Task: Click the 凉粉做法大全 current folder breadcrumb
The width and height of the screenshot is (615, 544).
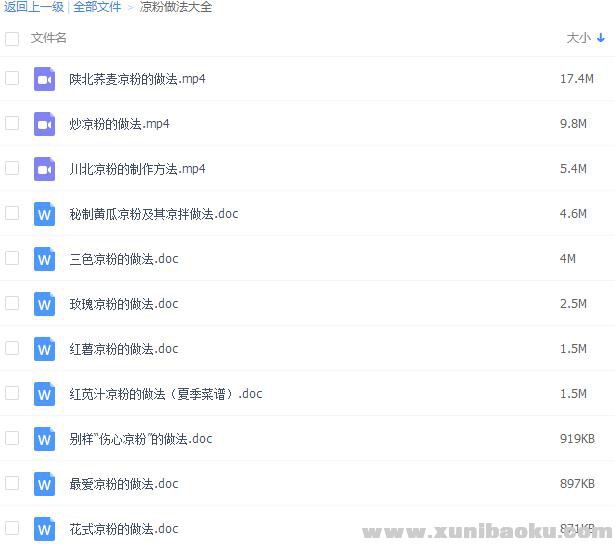Action: click(175, 7)
